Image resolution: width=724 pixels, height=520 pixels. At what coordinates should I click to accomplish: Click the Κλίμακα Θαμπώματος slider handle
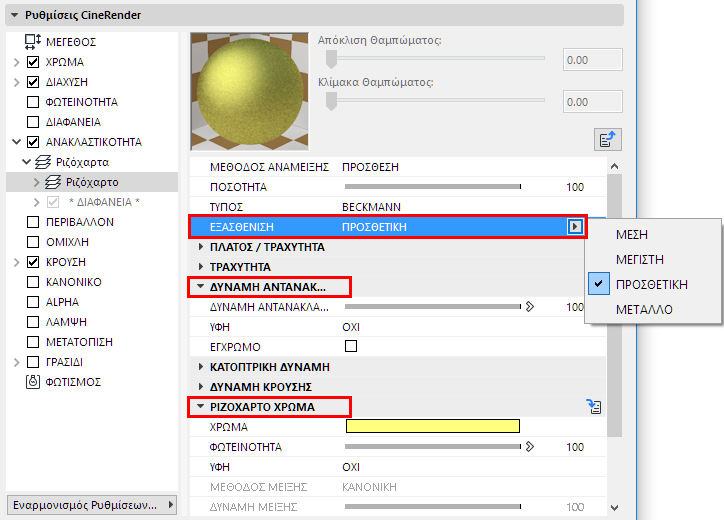331,101
